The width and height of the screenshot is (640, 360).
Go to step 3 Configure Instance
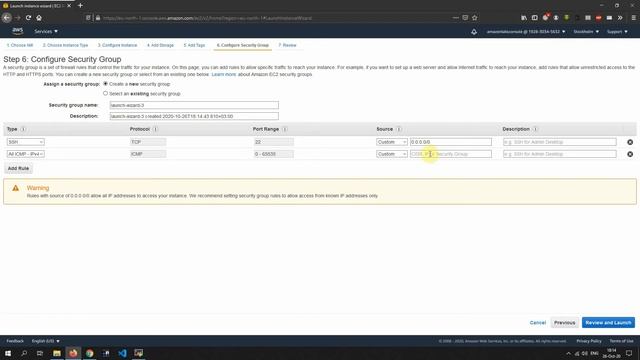[118, 45]
